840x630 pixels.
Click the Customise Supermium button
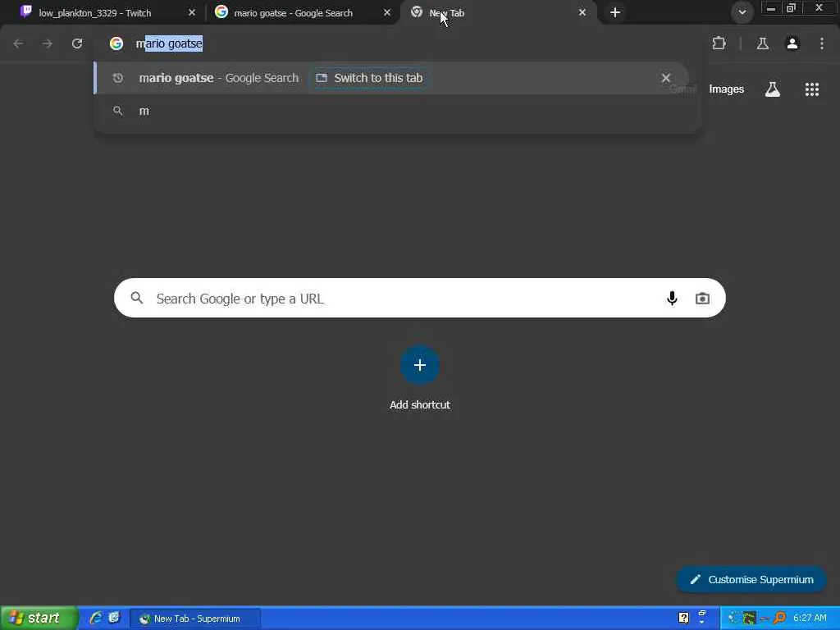click(x=751, y=579)
